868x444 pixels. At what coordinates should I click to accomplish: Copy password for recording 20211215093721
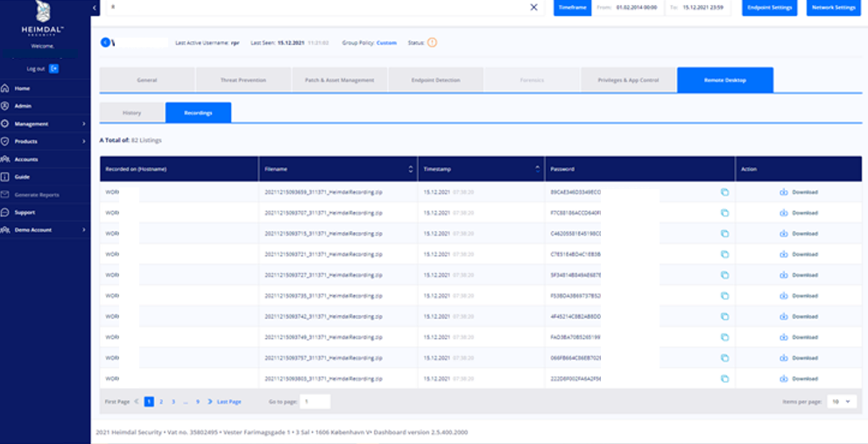[x=724, y=254]
